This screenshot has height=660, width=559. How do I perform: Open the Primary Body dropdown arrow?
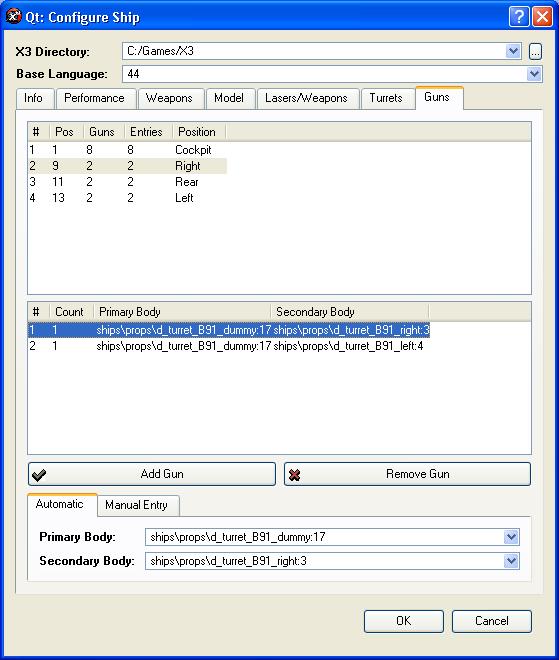click(x=511, y=537)
